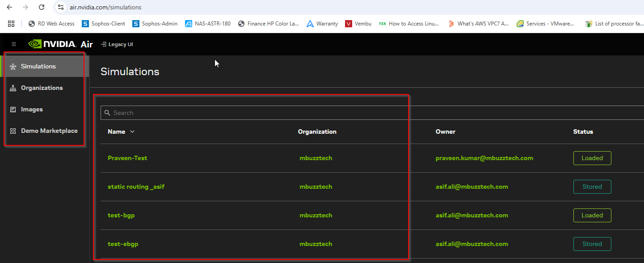Screen dimensions: 644x263
Task: Click the Loaded status badge for Praveen-Test
Action: [592, 158]
